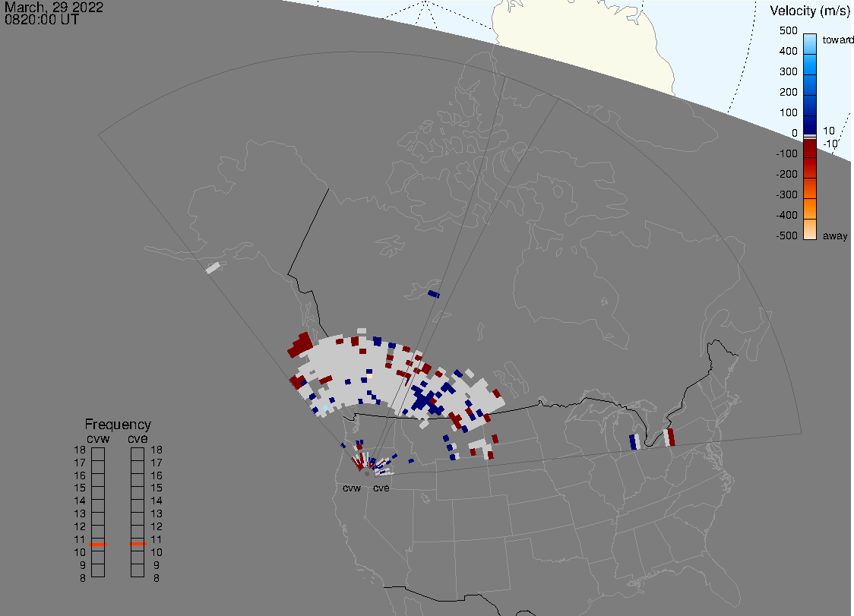Image resolution: width=854 pixels, height=616 pixels.
Task: Click the "cvw" header above frequency bar
Action: [x=98, y=439]
